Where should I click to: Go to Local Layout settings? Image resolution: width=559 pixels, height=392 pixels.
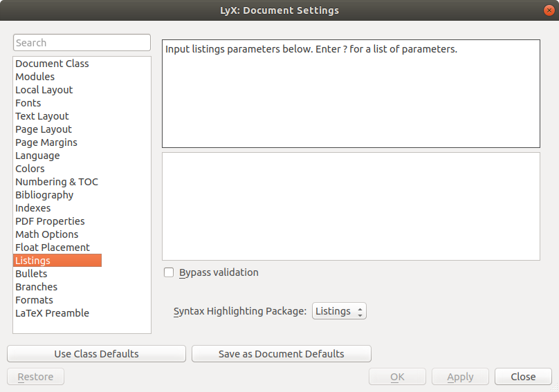pyautogui.click(x=44, y=90)
